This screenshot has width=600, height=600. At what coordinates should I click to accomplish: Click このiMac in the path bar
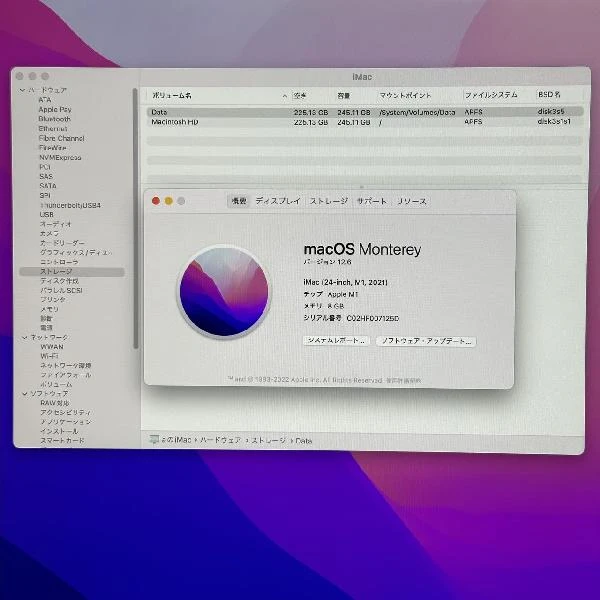176,440
